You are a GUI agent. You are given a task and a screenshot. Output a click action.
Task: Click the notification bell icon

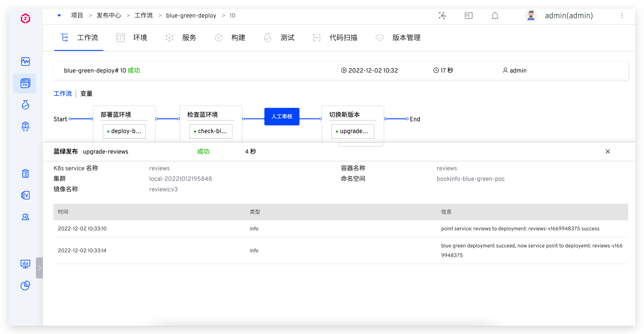(495, 16)
